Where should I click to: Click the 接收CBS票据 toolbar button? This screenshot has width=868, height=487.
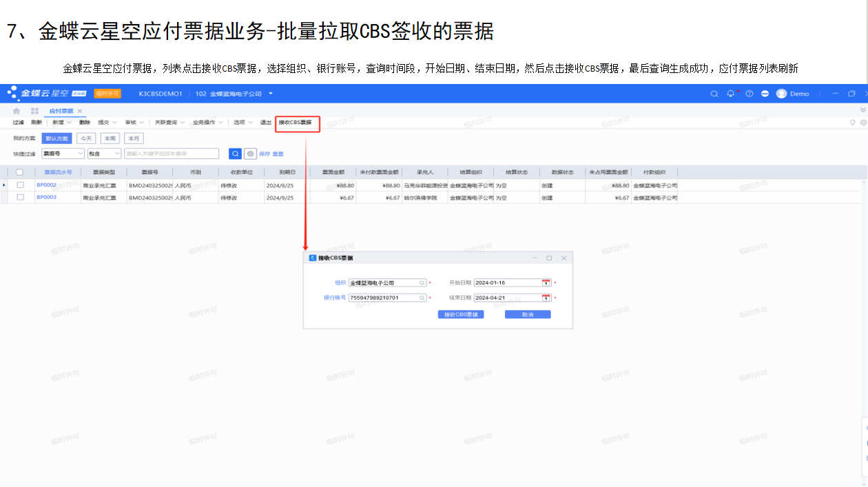click(295, 122)
